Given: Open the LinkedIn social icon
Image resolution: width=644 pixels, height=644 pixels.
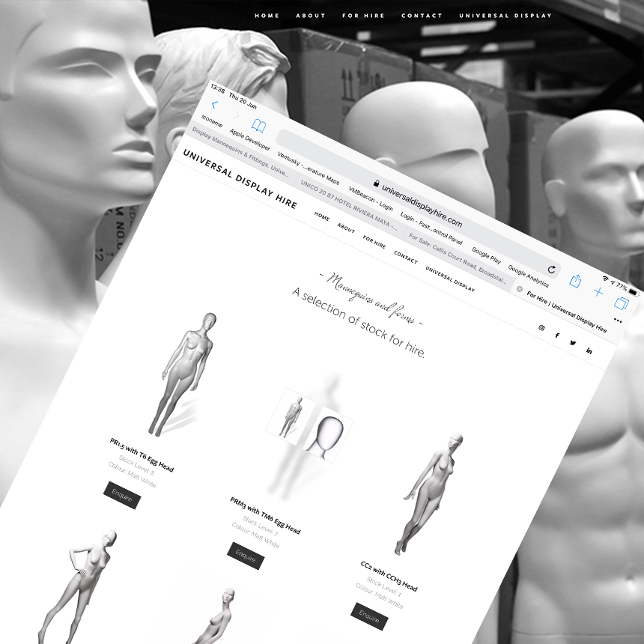Looking at the screenshot, I should coord(589,350).
